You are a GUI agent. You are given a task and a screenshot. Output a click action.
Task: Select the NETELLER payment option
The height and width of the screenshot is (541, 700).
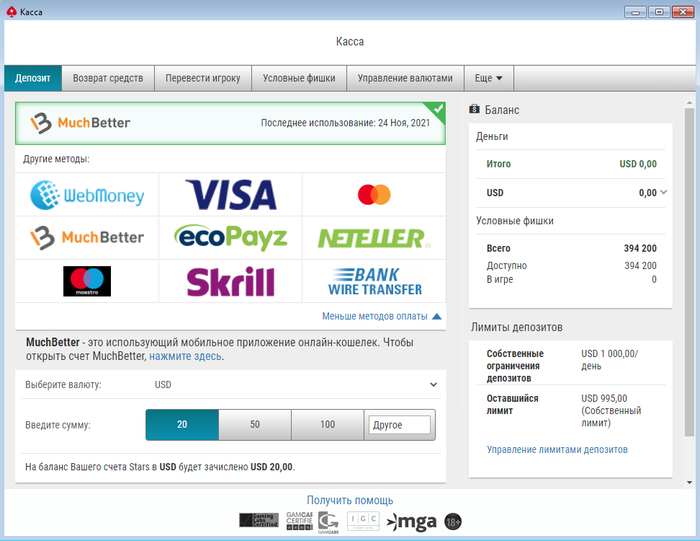pos(374,237)
